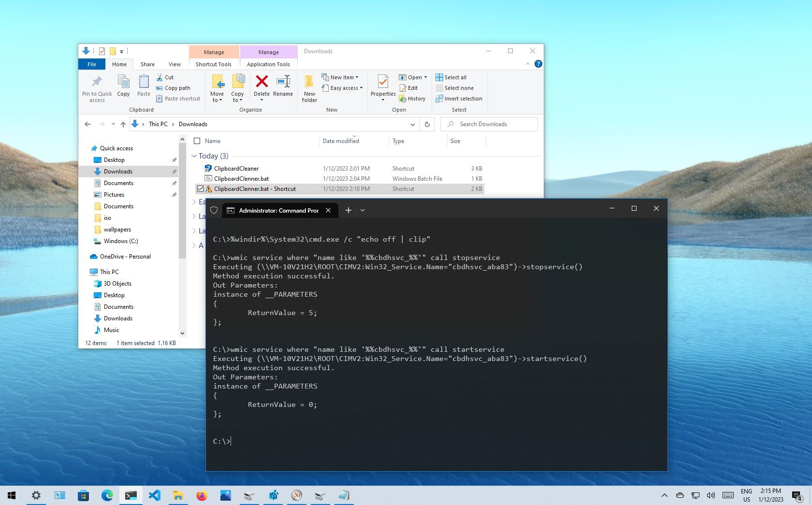Pin selected item to Quick access
The image size is (812, 505).
click(96, 88)
